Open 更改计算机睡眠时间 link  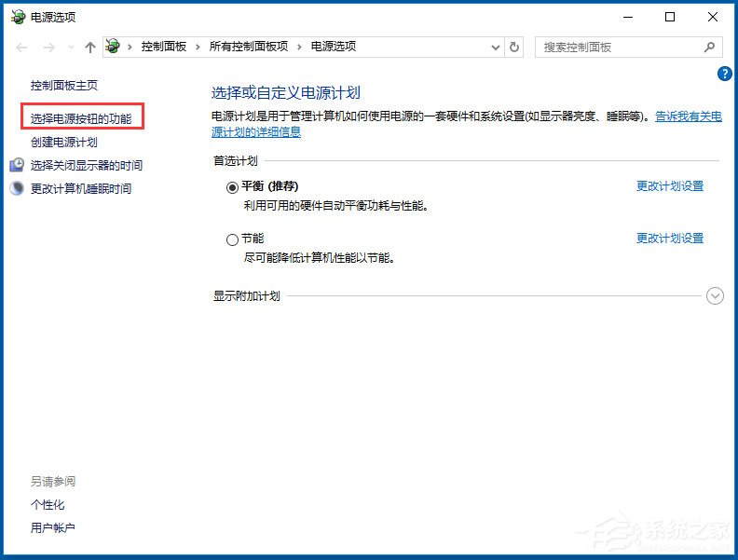point(81,189)
